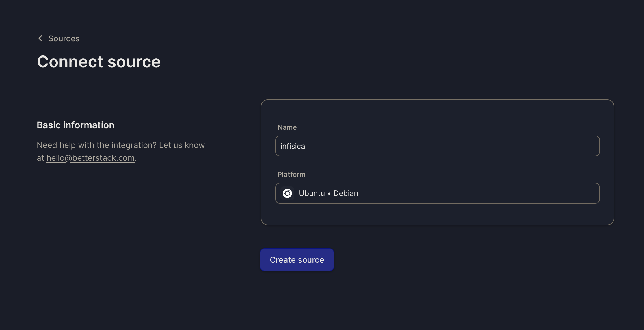This screenshot has height=330, width=644.
Task: Click the Name field label
Action: click(287, 127)
